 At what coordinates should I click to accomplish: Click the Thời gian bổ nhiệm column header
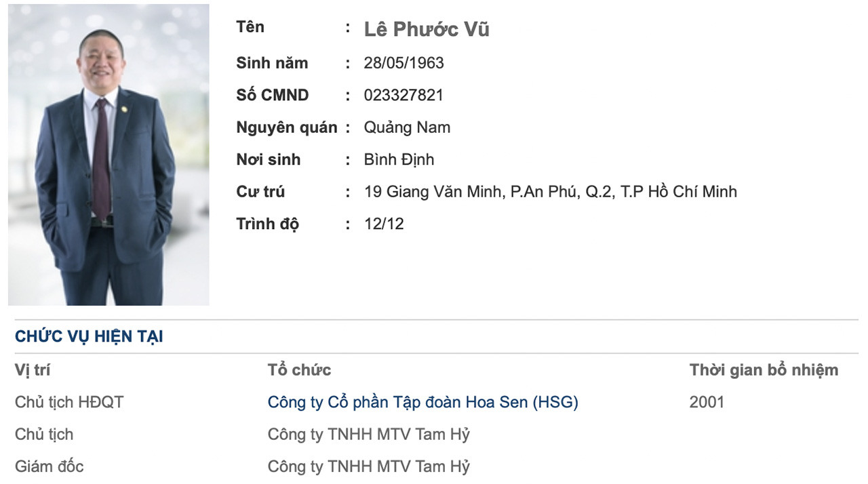point(764,370)
